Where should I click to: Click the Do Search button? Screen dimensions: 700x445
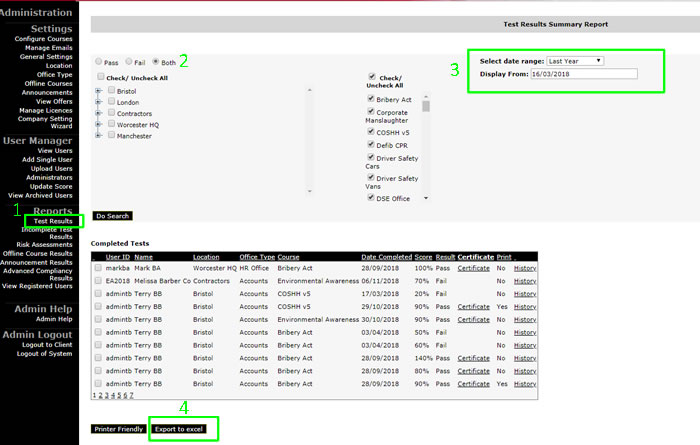[x=112, y=215]
